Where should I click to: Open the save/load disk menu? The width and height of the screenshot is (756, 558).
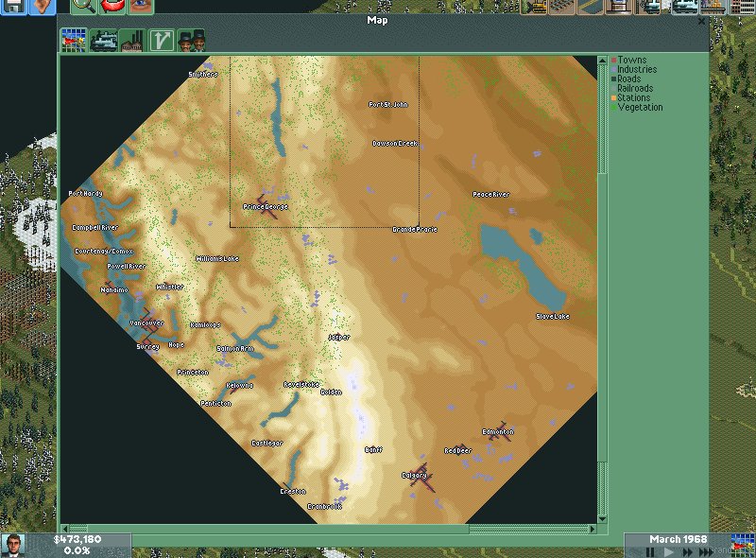click(x=13, y=7)
